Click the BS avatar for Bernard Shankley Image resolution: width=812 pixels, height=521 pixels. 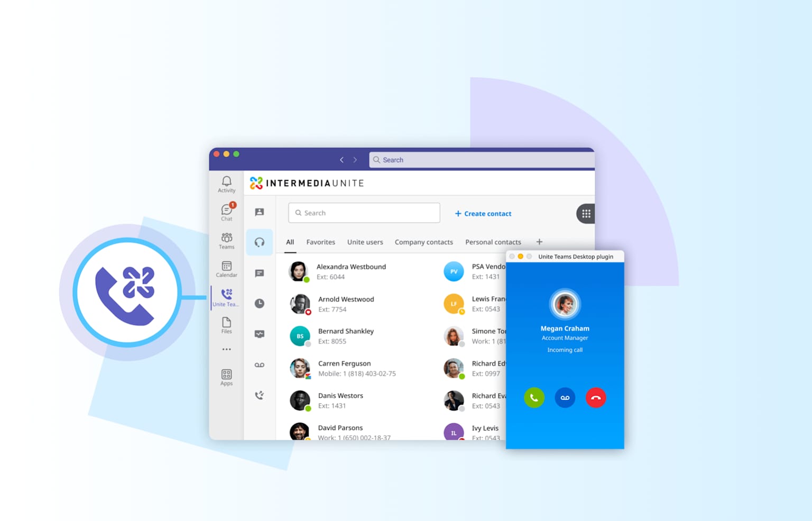click(x=300, y=336)
